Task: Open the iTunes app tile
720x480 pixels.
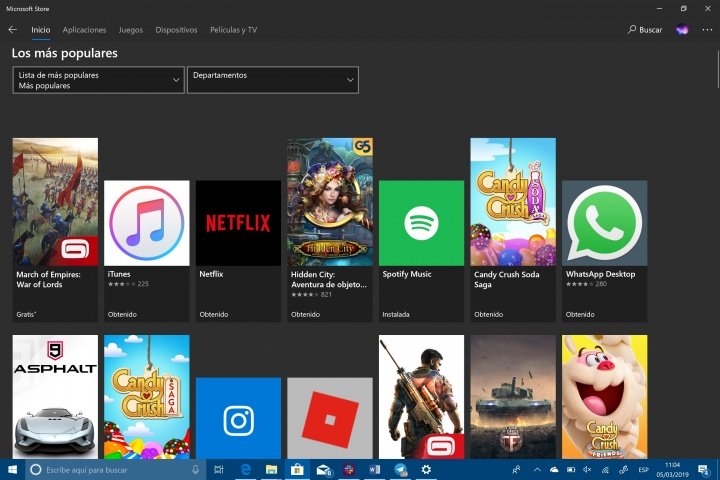Action: coord(146,223)
